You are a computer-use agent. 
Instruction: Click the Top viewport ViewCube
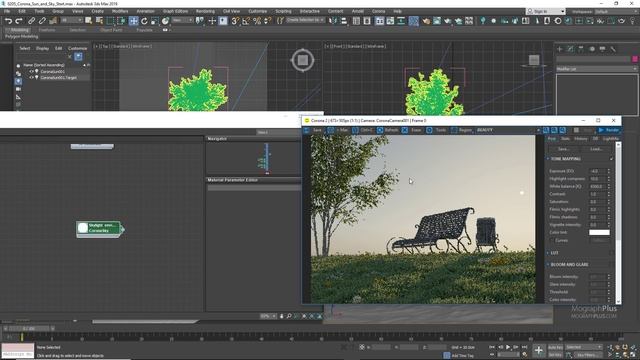(302, 60)
